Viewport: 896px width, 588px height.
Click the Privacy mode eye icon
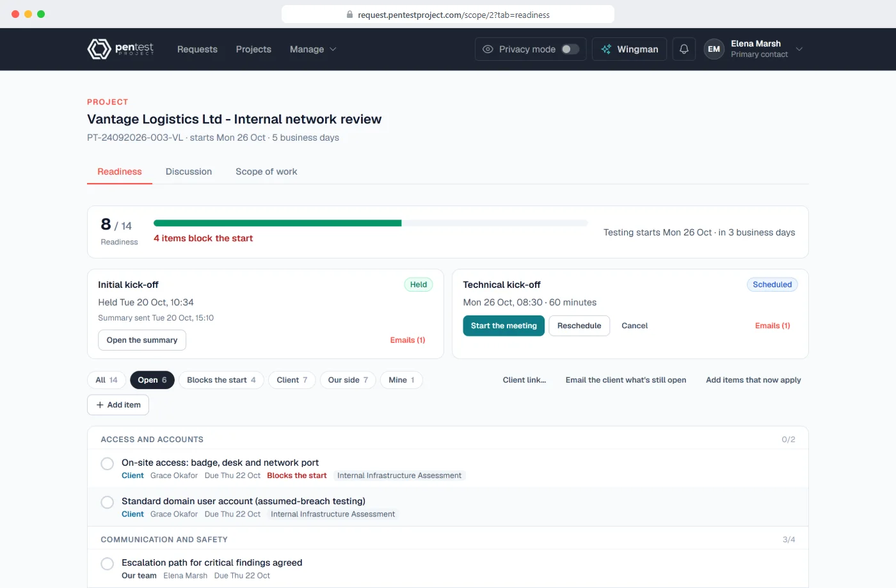pyautogui.click(x=488, y=49)
